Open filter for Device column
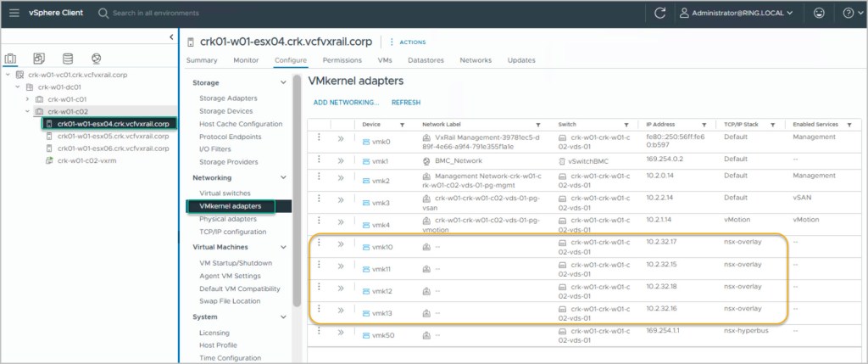 click(403, 124)
